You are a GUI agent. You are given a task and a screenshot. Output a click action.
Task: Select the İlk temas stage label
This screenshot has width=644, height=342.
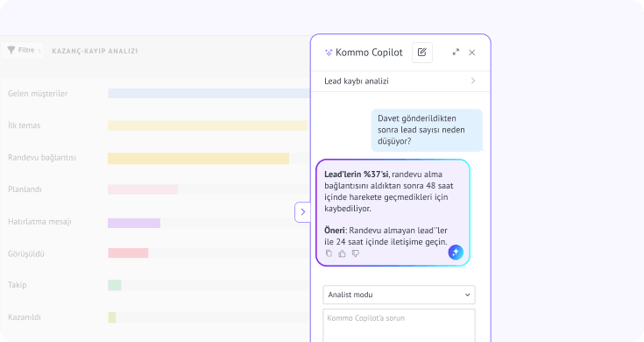point(25,125)
